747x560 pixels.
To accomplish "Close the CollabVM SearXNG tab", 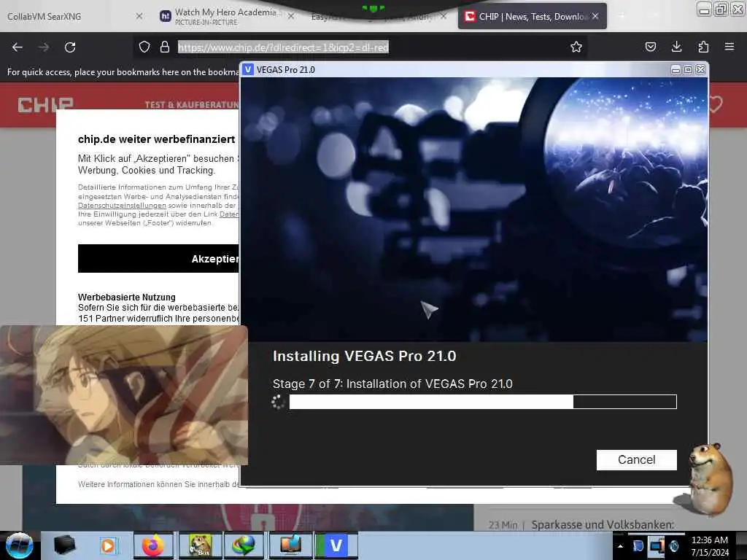I will tap(139, 16).
